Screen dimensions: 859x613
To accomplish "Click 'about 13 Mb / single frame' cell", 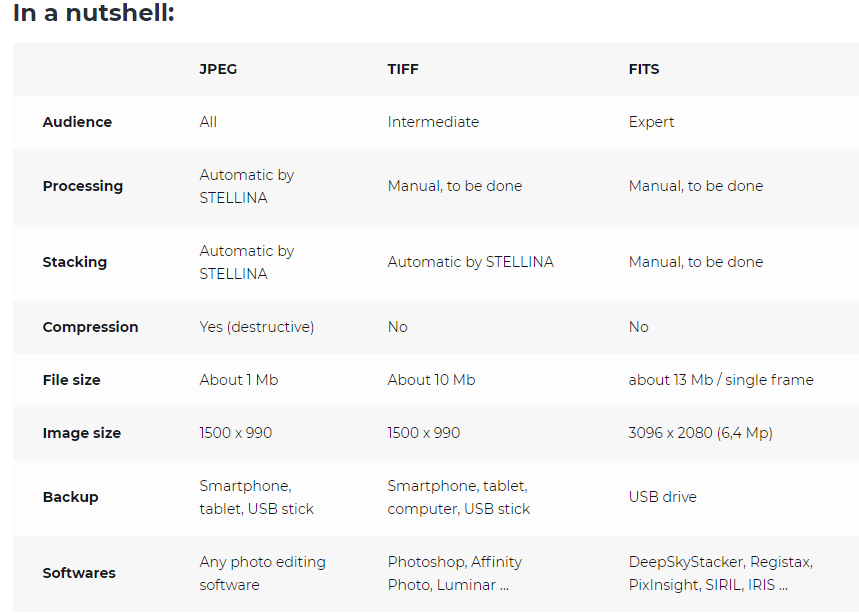I will (721, 380).
